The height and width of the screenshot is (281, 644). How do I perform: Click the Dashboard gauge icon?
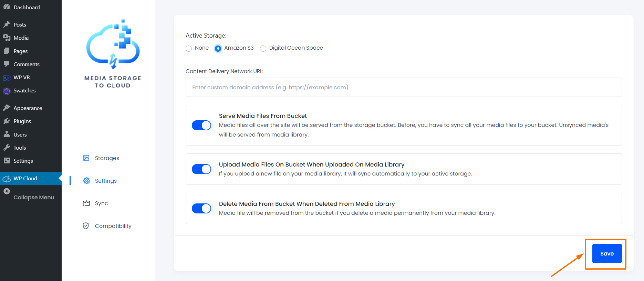pos(7,7)
